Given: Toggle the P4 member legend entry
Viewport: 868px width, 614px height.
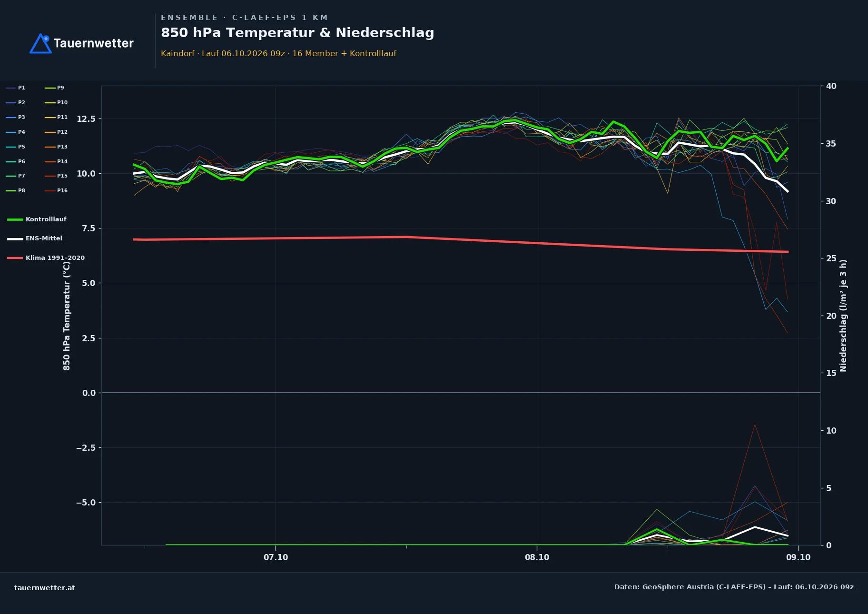Looking at the screenshot, I should tap(15, 132).
